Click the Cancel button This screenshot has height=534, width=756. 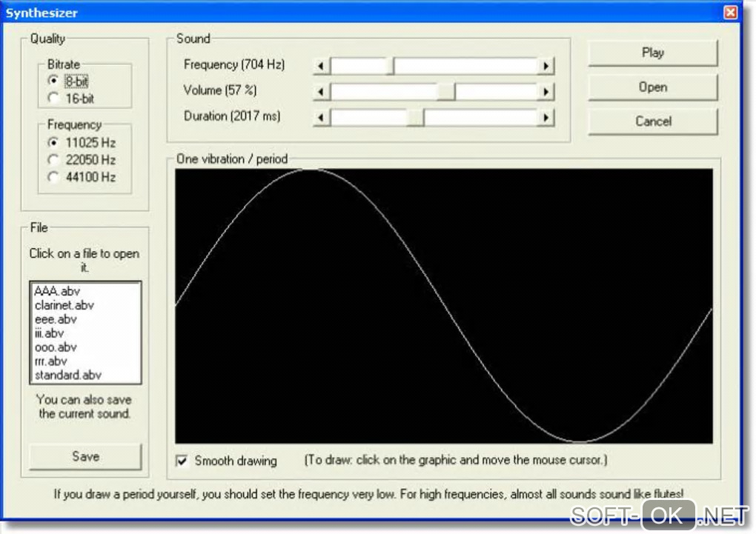(653, 121)
